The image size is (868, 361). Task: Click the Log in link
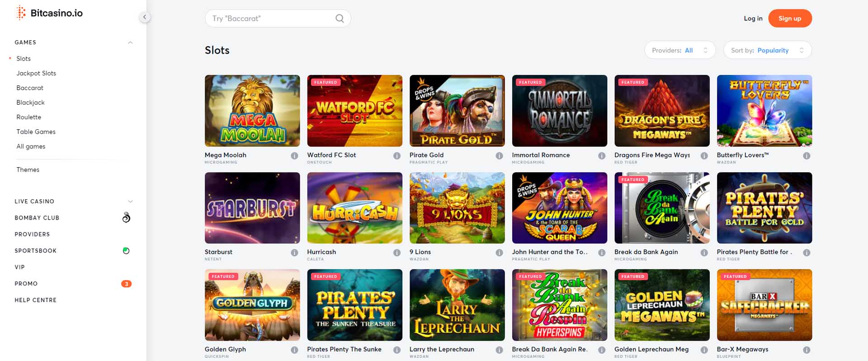(753, 19)
